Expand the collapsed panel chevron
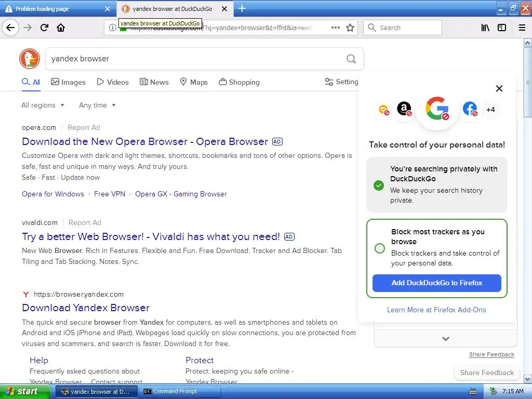The height and width of the screenshot is (399, 532). tap(446, 339)
